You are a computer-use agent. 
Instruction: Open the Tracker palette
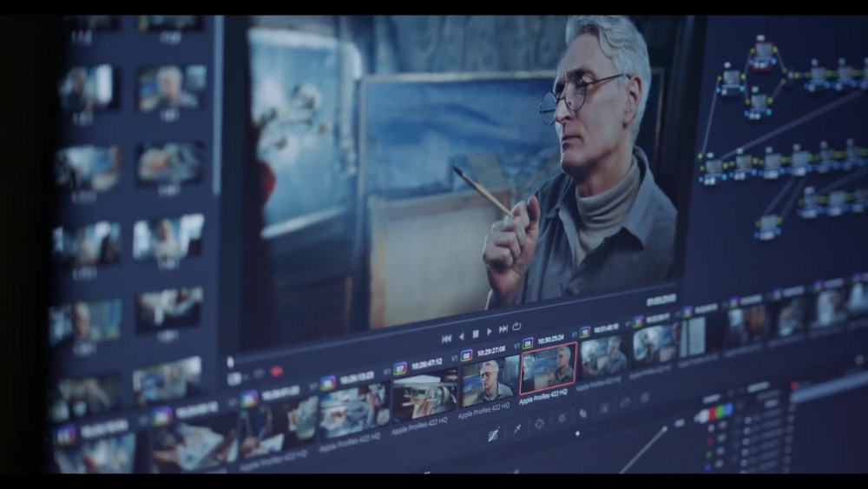point(562,419)
